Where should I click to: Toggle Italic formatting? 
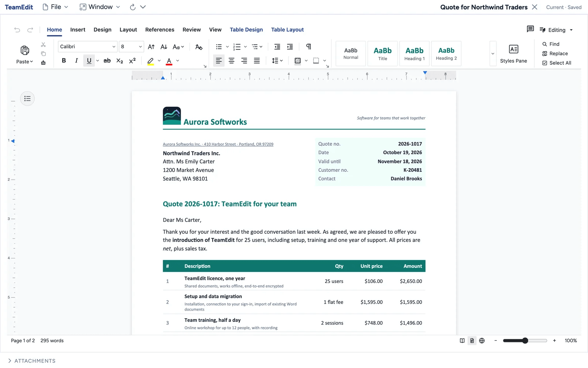pos(76,61)
